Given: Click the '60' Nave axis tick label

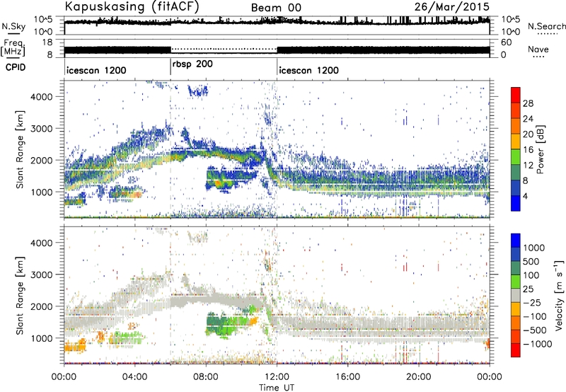Looking at the screenshot, I should (506, 42).
